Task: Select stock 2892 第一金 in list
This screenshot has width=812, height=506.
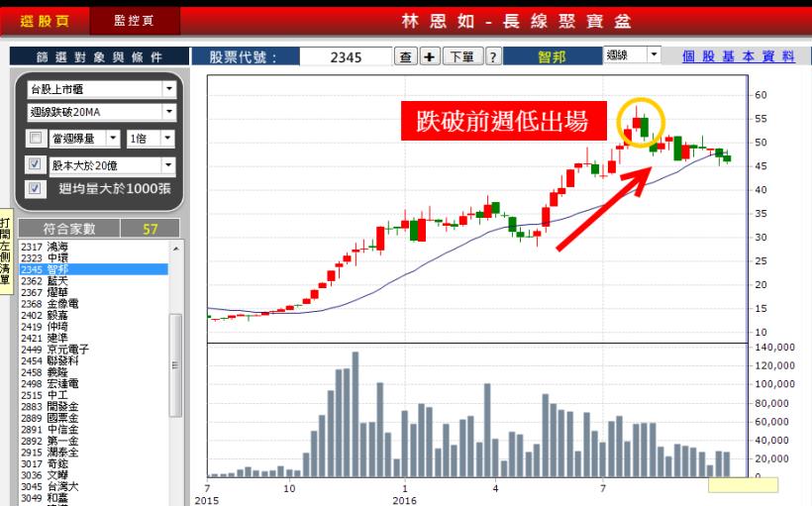Action: (93, 441)
